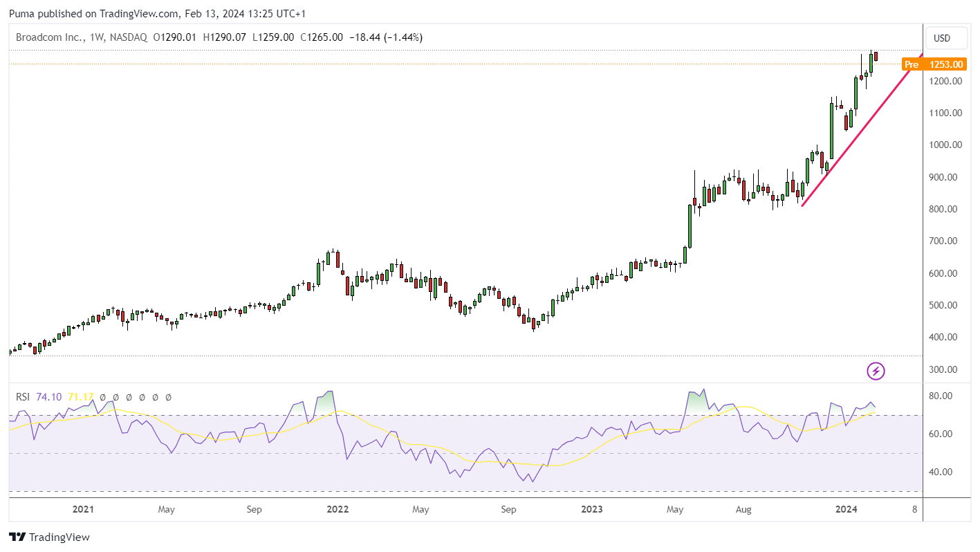Image resolution: width=980 pixels, height=552 pixels.
Task: Click the 80.00 level on RSI scale
Action: (941, 396)
